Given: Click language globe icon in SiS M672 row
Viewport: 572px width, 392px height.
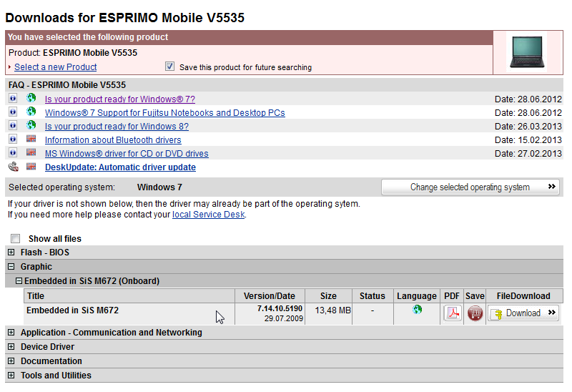Looking at the screenshot, I should (x=417, y=310).
